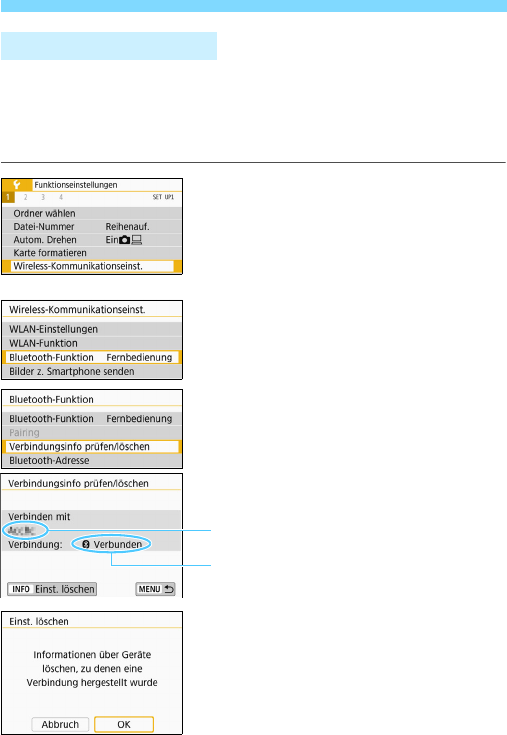
Task: Click MENU return arrow button
Action: point(155,589)
